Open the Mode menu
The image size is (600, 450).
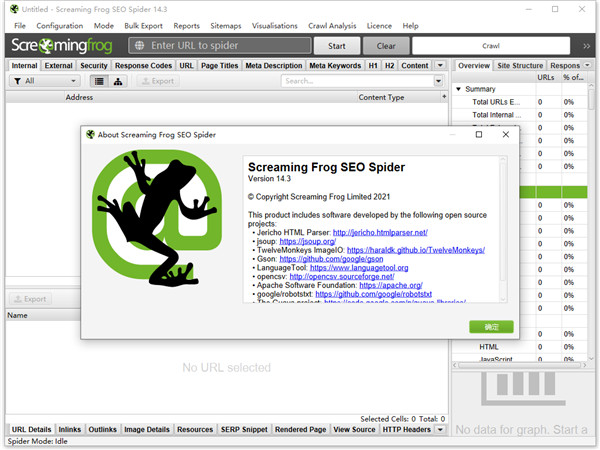(x=104, y=26)
